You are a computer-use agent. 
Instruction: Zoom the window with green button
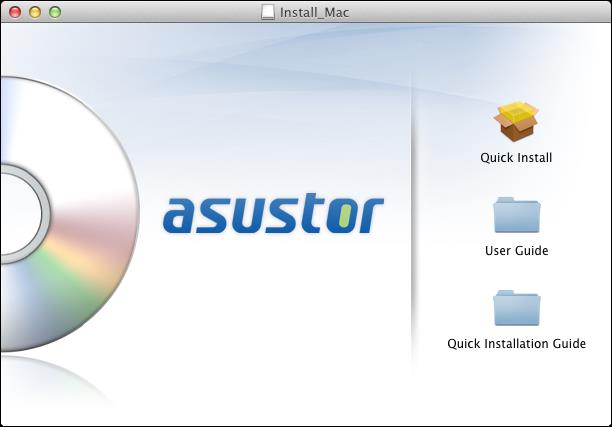55,12
